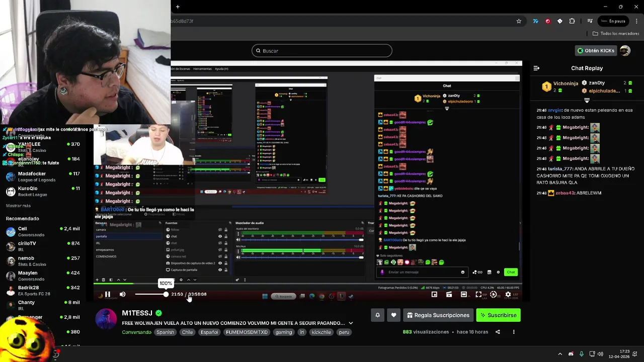Toggle the lock on Captura de pantalla
Image resolution: width=644 pixels, height=362 pixels.
[x=226, y=270]
